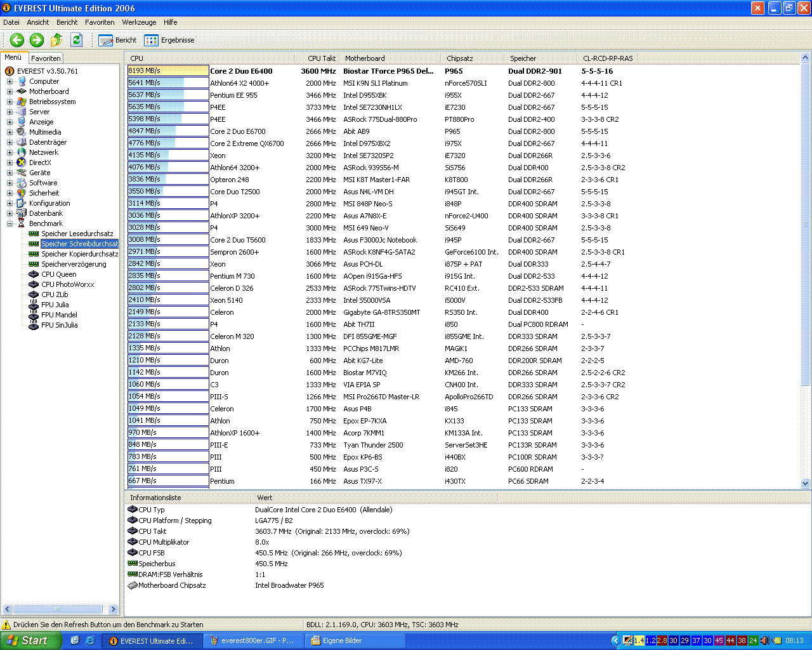Select Speicher Kopierdurchsatz memory icon
This screenshot has width=812, height=650.
[34, 254]
